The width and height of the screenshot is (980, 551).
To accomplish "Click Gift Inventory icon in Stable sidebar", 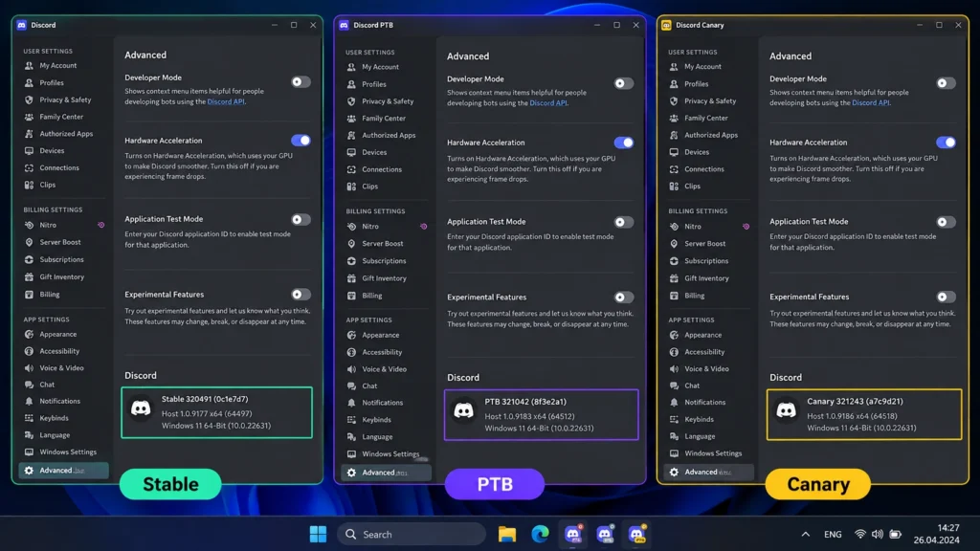I will 29,276.
